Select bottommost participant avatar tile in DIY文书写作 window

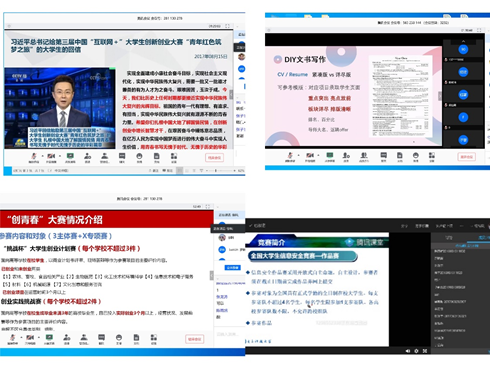[463, 140]
